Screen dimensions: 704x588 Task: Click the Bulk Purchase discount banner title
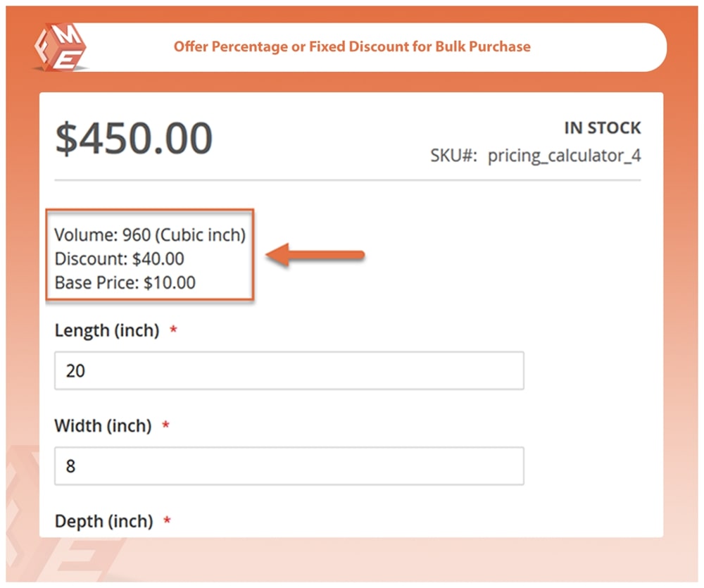coord(352,47)
